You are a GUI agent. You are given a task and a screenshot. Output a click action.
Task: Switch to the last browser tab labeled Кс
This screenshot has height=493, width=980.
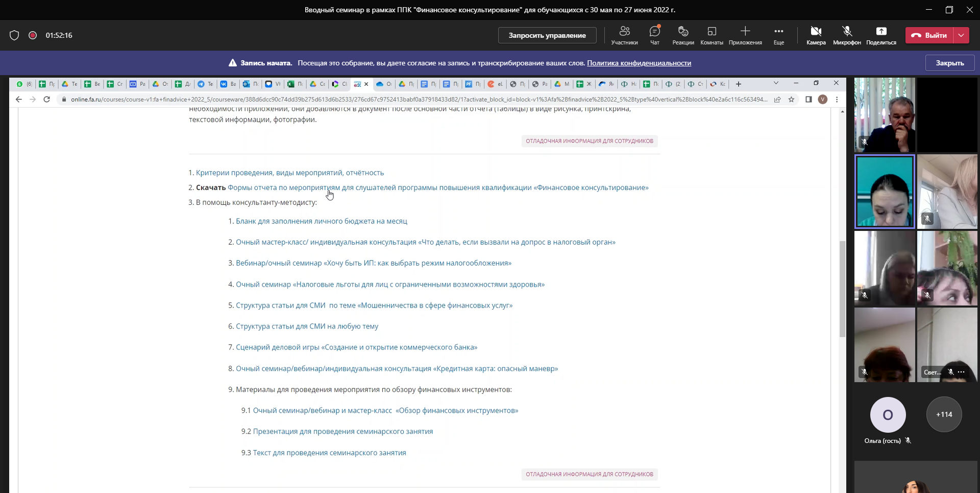[718, 84]
